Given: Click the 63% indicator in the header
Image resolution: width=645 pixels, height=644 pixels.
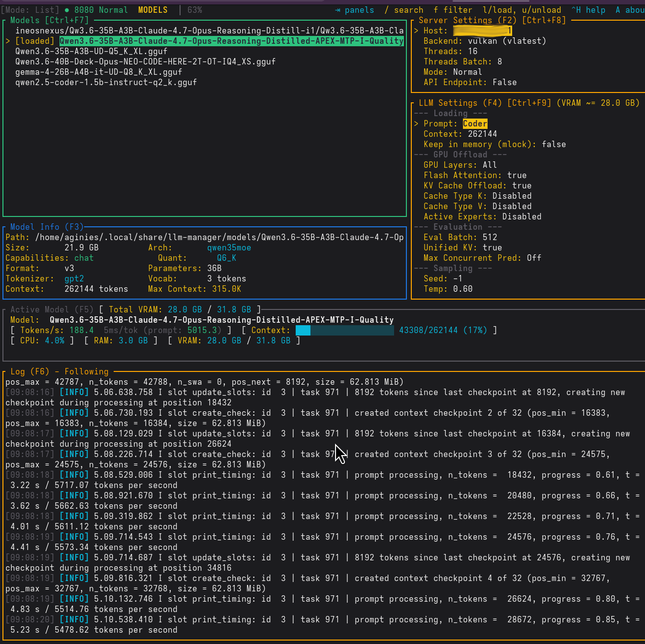Looking at the screenshot, I should tap(195, 10).
